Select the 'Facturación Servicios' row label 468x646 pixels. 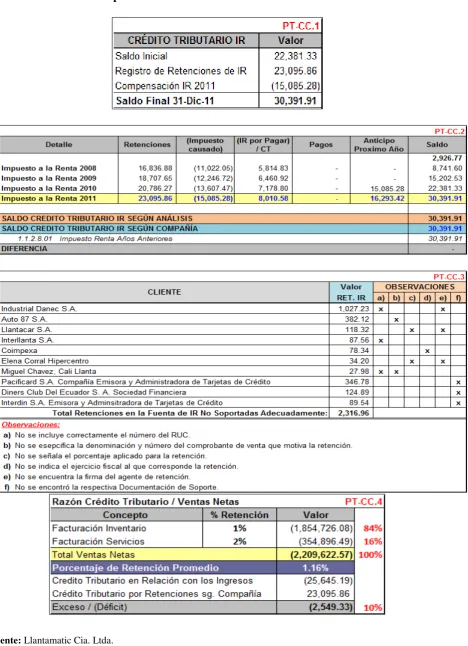click(98, 541)
